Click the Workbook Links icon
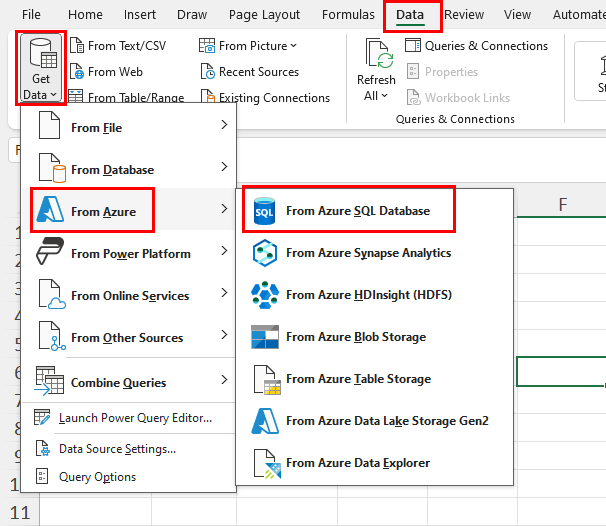 413,97
